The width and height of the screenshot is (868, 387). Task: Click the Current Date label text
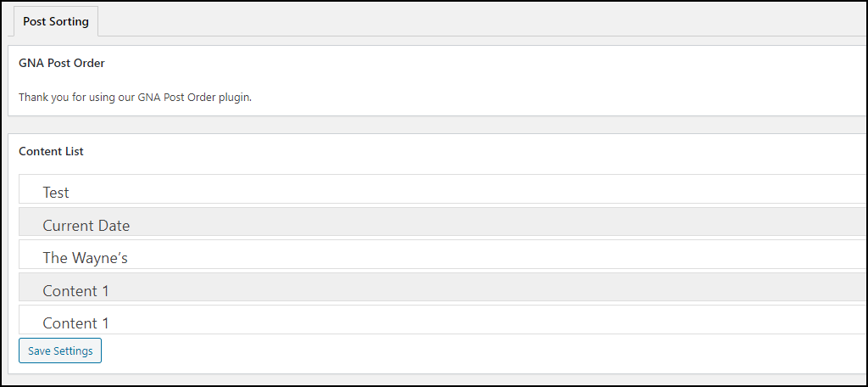click(86, 226)
